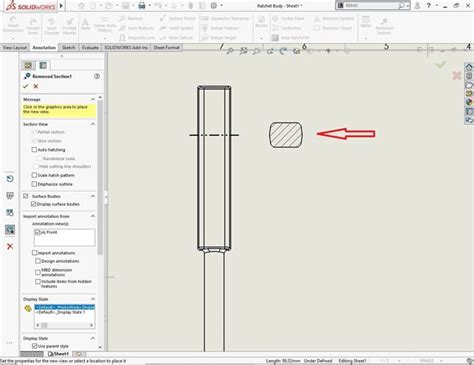This screenshot has height=365, width=474.
Task: Select the second panel tab icon beside PropertyManager
Action: [x=43, y=65]
